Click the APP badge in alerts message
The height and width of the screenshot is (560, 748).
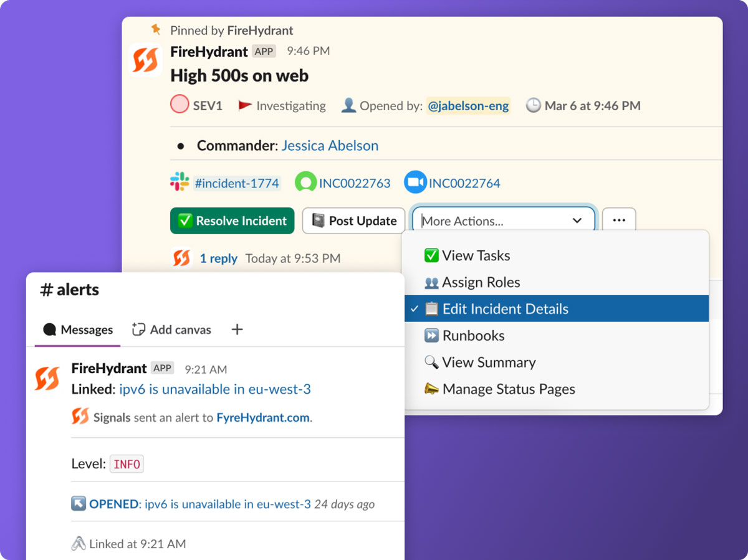click(163, 368)
